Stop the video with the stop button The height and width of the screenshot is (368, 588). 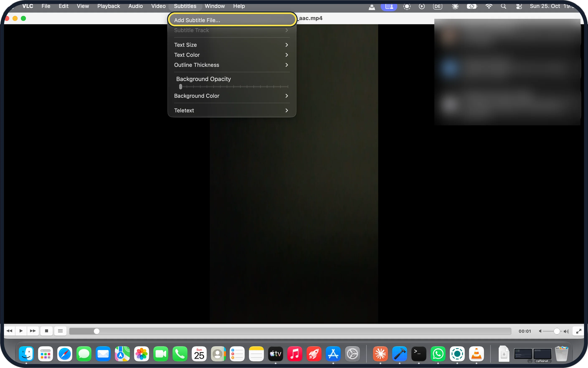pyautogui.click(x=47, y=331)
